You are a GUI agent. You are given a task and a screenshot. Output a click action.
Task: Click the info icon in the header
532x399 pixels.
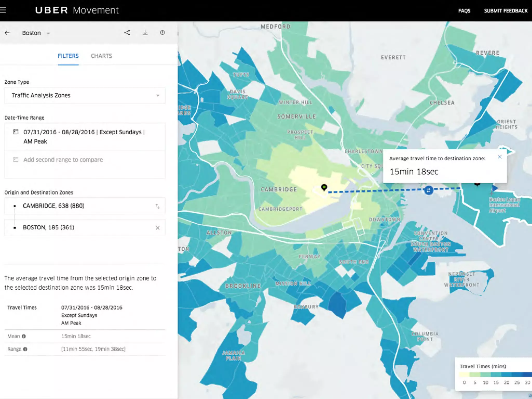coord(162,32)
